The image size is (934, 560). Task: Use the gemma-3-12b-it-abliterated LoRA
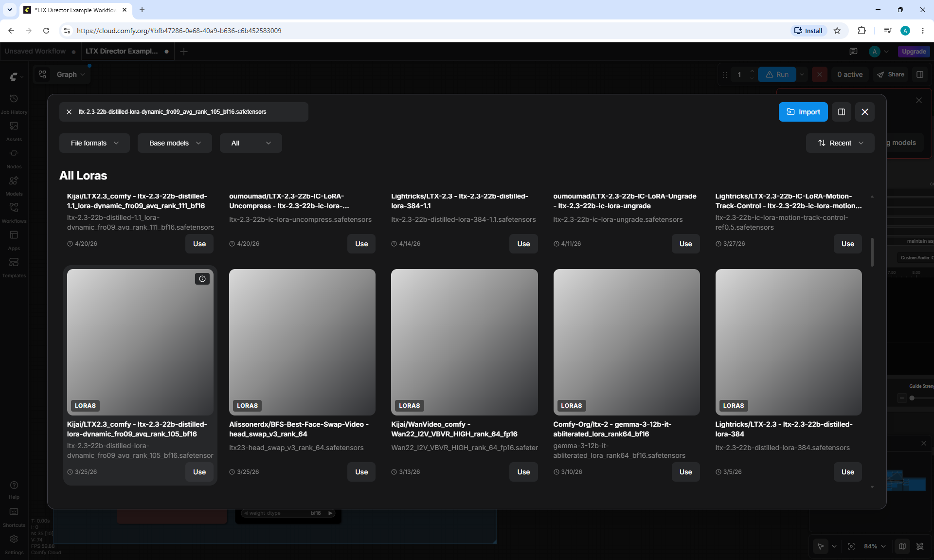(x=686, y=472)
